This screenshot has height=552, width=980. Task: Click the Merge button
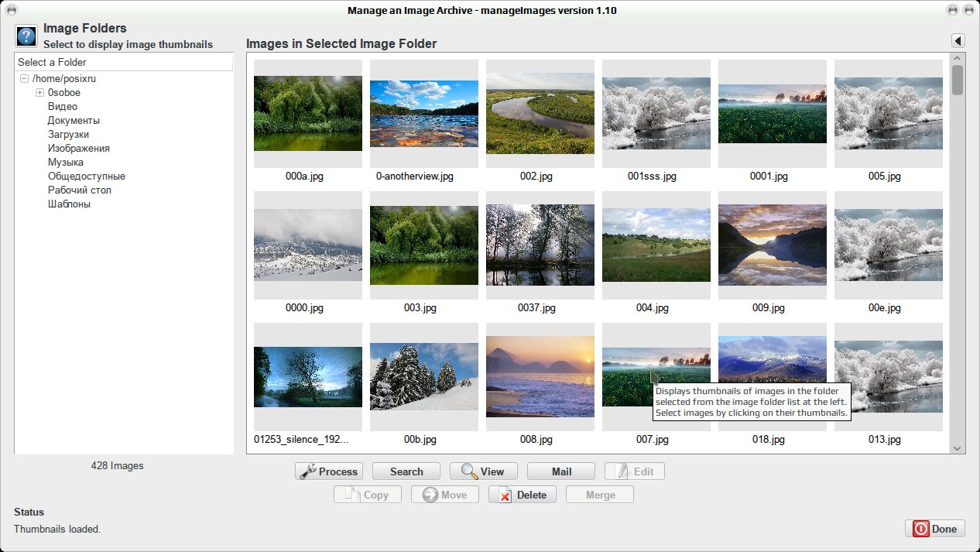[600, 495]
